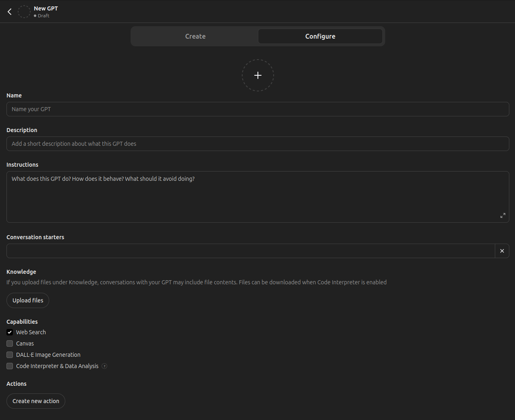The width and height of the screenshot is (515, 420).
Task: Enable the Canvas capability checkbox
Action: tap(10, 343)
